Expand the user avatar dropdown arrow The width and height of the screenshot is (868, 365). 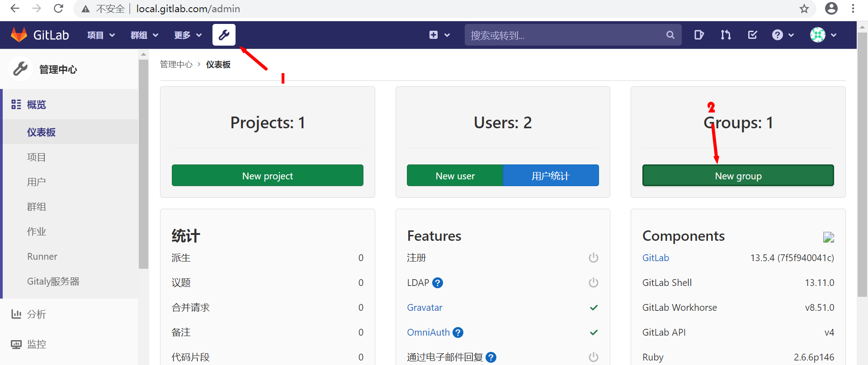click(x=834, y=35)
